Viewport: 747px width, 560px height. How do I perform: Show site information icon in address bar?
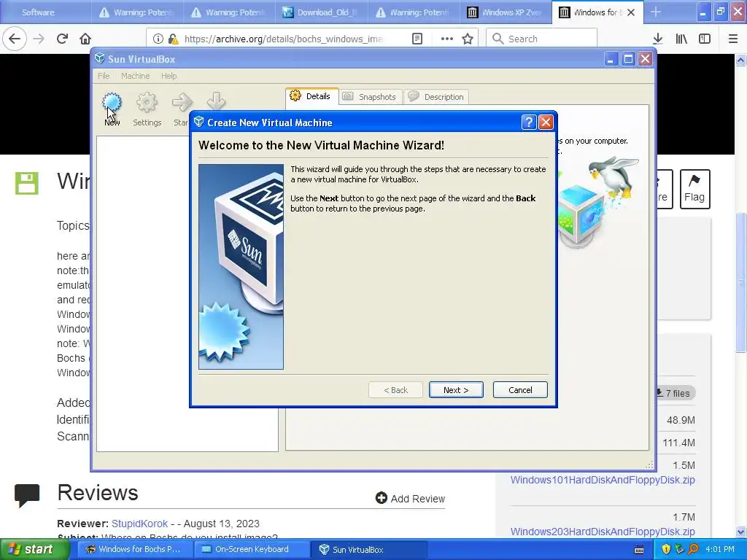click(x=158, y=39)
